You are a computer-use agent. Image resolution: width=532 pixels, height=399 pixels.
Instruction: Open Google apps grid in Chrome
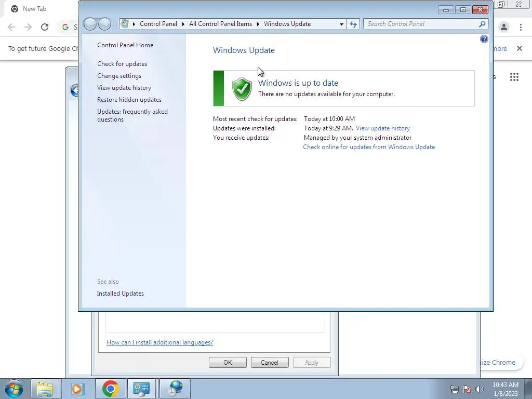point(514,77)
